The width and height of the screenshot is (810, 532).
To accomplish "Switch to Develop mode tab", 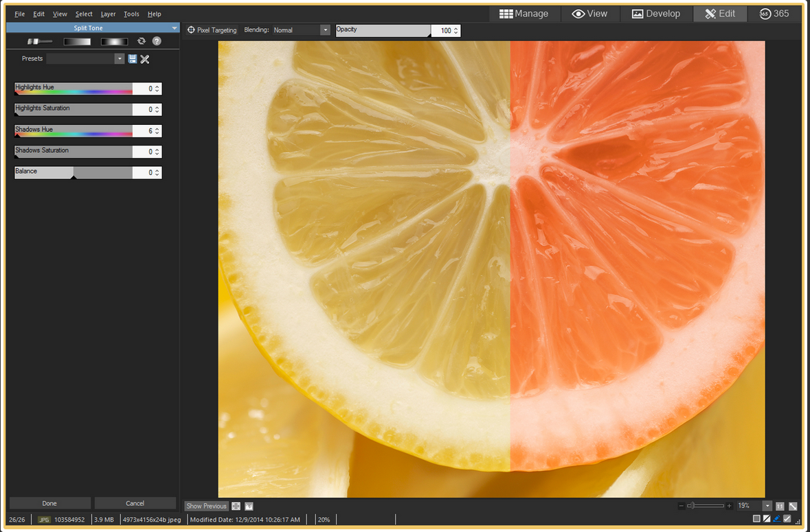I will click(x=656, y=14).
